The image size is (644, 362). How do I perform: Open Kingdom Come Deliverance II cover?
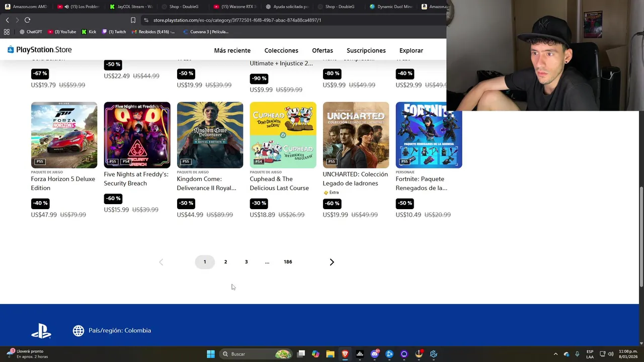[210, 135]
